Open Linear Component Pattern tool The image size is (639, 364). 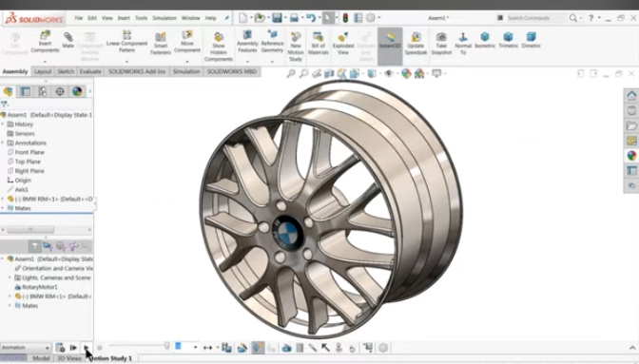(126, 42)
